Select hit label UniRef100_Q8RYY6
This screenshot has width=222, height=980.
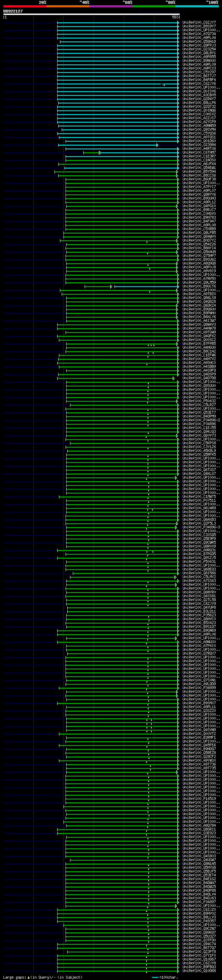[x=199, y=195]
